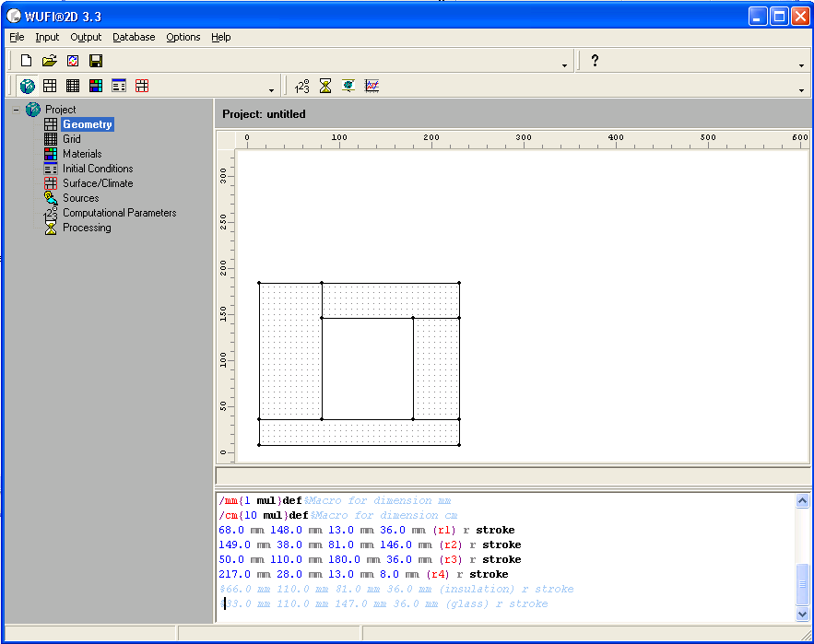
Task: Open the input toolbar options dropdown arrow
Action: (x=271, y=90)
